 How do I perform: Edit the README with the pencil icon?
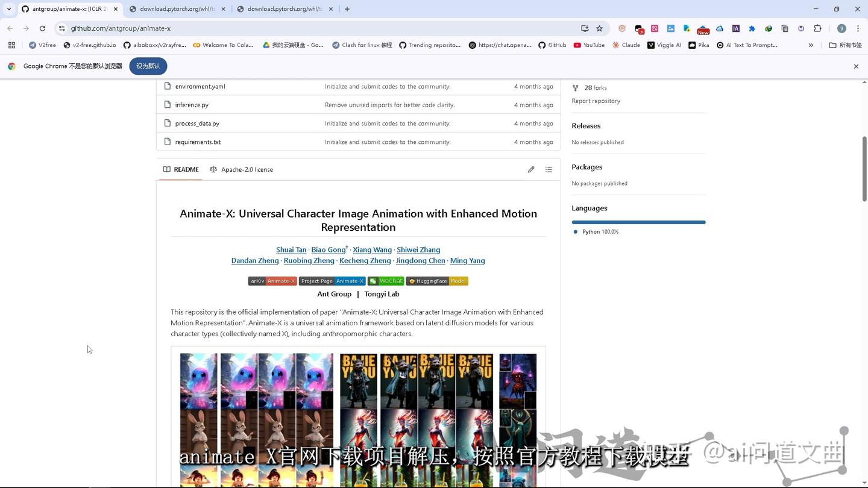531,169
